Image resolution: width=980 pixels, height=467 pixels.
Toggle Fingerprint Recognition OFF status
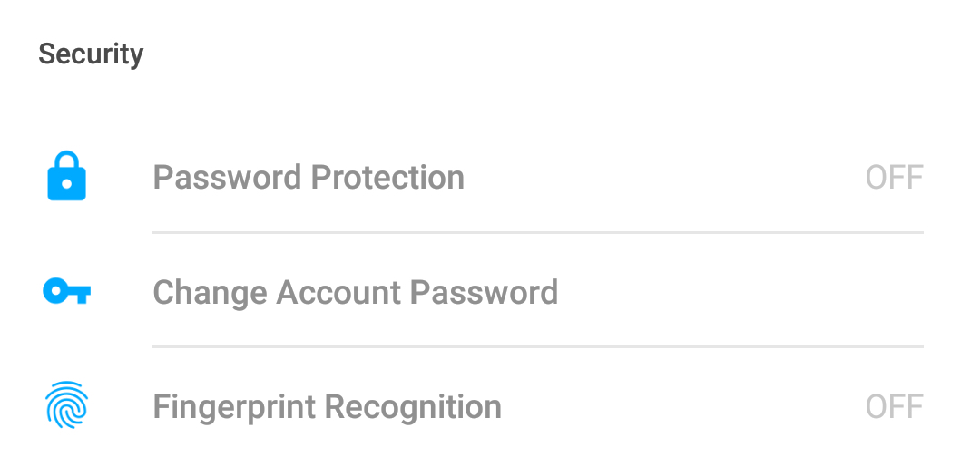tap(895, 407)
